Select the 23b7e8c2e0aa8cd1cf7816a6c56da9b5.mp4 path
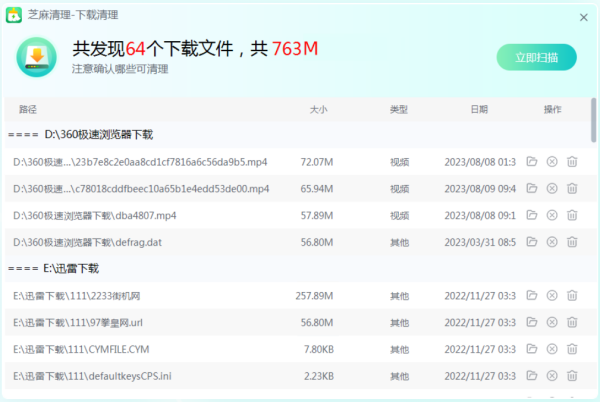The width and height of the screenshot is (600, 402). (140, 162)
